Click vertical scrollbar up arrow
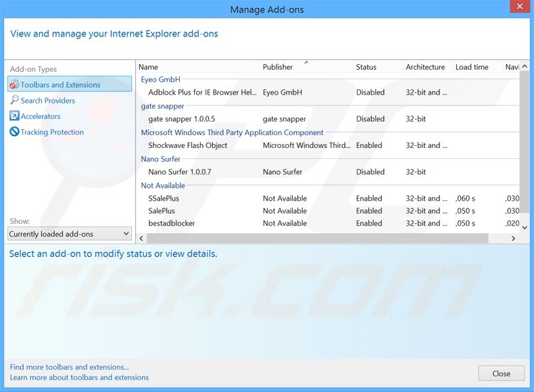 point(525,66)
